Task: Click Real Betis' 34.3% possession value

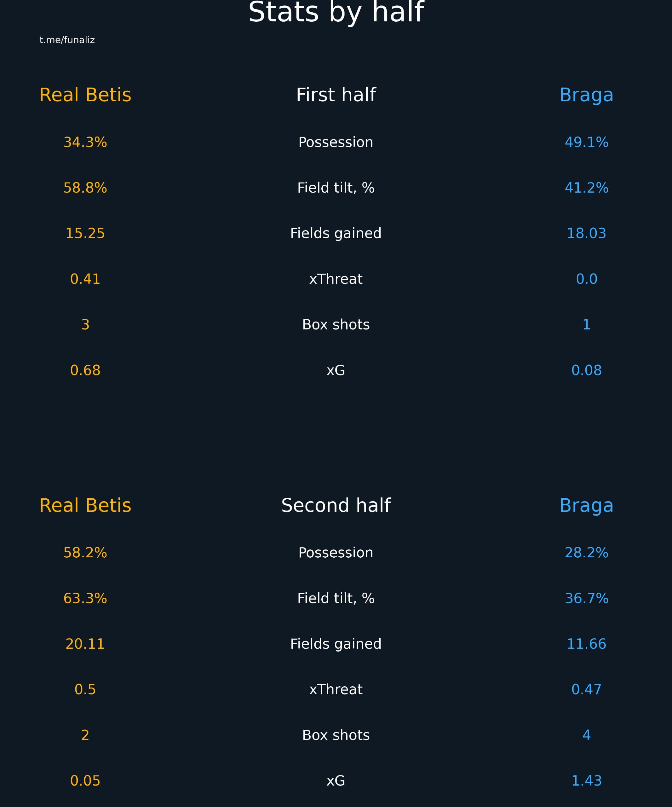Action: pos(85,142)
